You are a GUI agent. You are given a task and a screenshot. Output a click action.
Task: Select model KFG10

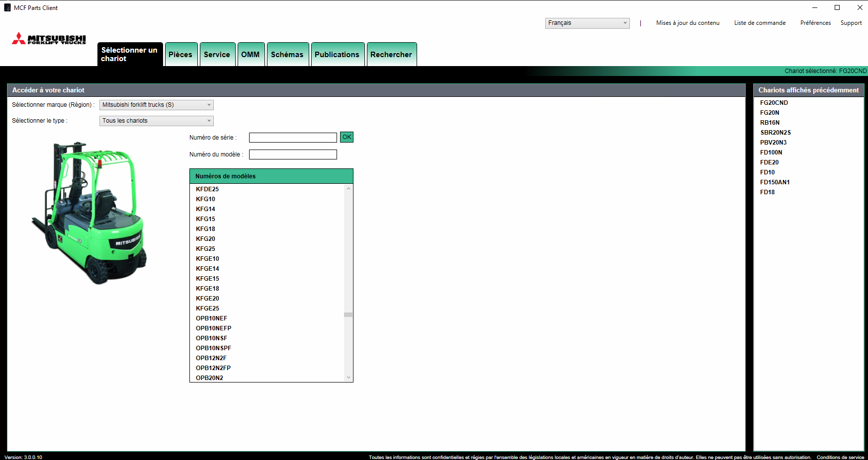[205, 199]
